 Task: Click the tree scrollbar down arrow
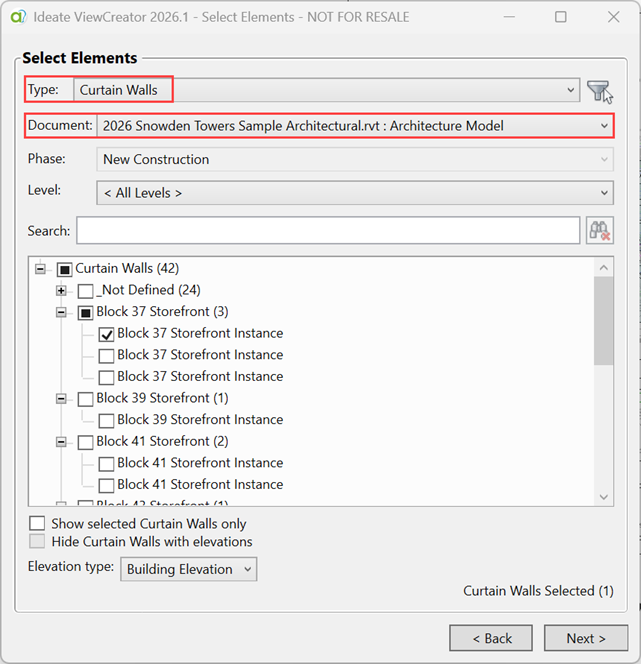tap(604, 497)
